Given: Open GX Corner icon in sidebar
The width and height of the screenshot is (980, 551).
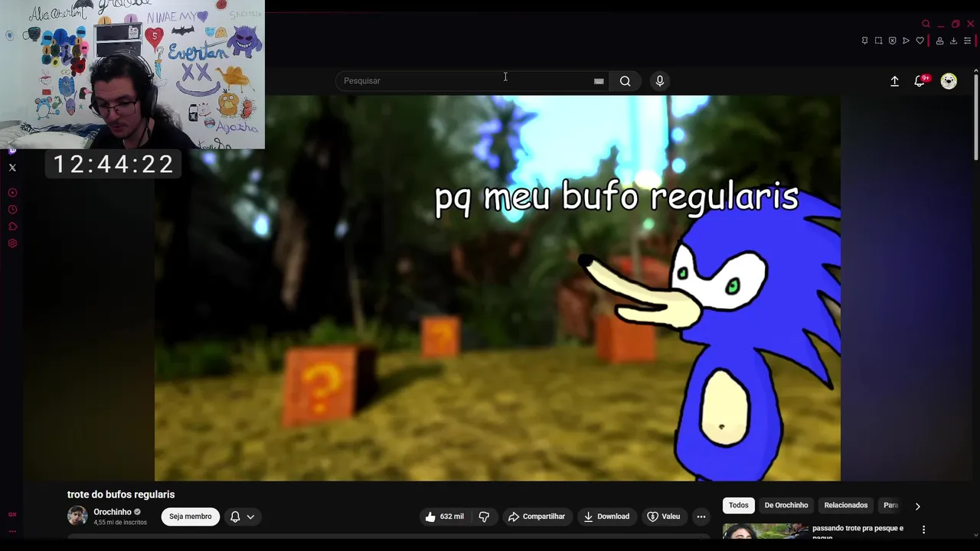Looking at the screenshot, I should [x=12, y=514].
